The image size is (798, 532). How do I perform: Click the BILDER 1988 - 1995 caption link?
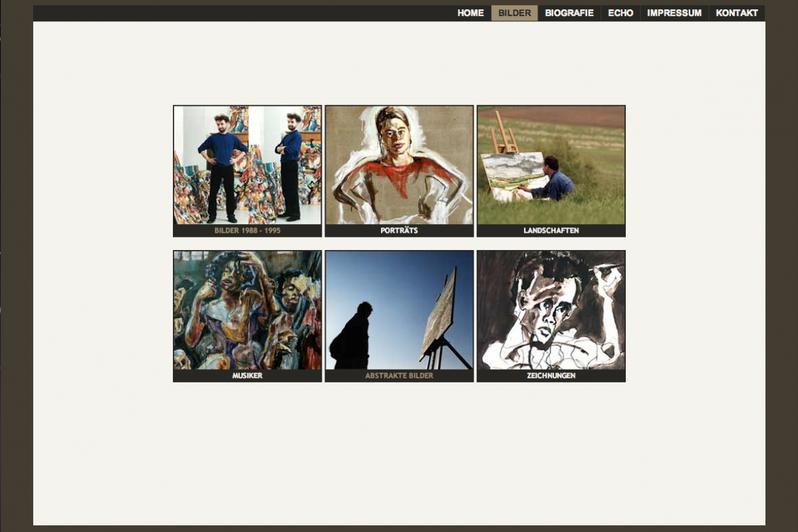[x=247, y=231]
